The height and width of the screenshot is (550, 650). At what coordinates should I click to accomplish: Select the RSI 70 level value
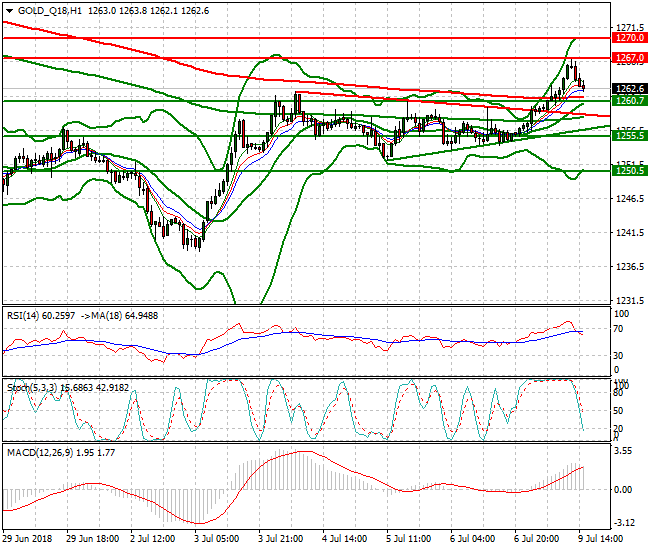point(618,329)
